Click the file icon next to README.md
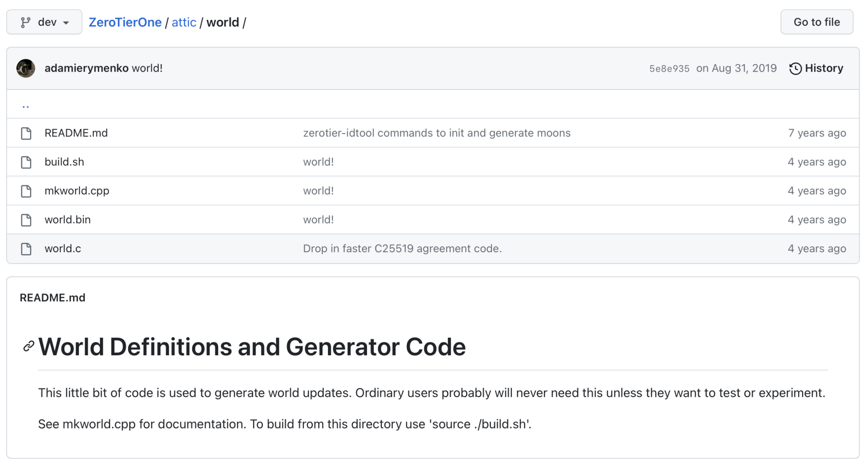The height and width of the screenshot is (465, 868). coord(26,133)
